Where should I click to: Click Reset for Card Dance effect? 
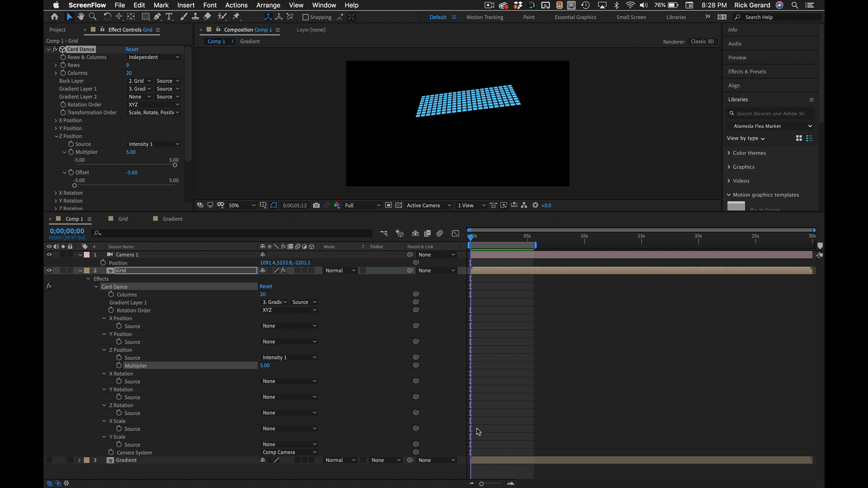[132, 49]
